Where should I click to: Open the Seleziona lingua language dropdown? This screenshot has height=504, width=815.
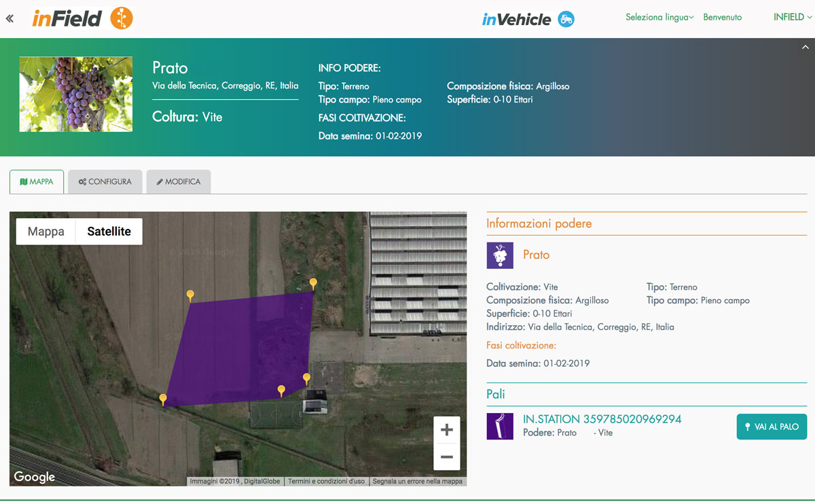coord(659,17)
